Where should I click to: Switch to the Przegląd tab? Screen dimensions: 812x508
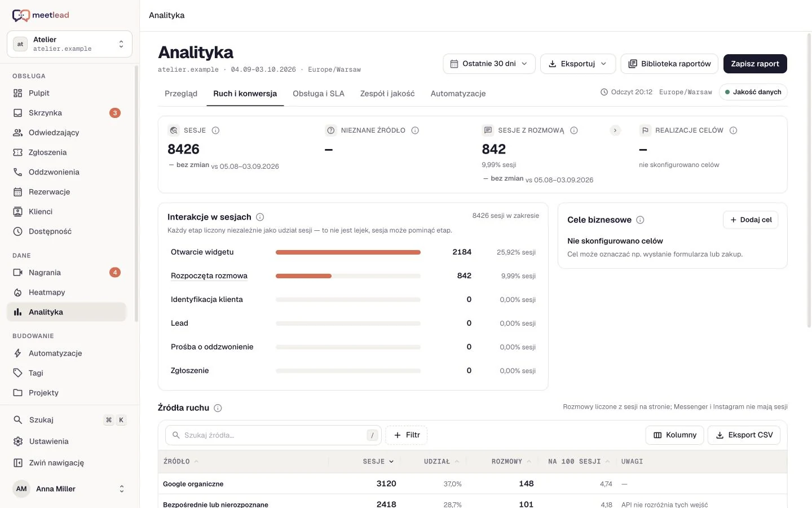[x=181, y=94]
